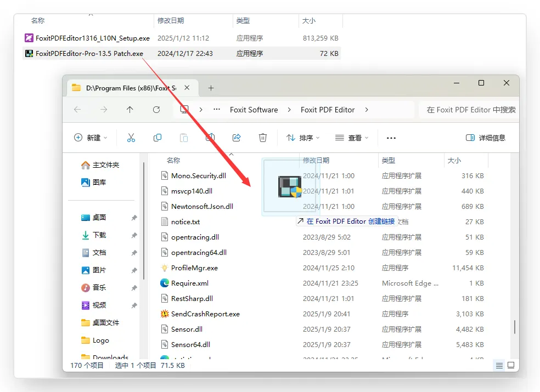This screenshot has height=392, width=540.
Task: Click Foxit PDF Editor breadcrumb
Action: coord(328,110)
